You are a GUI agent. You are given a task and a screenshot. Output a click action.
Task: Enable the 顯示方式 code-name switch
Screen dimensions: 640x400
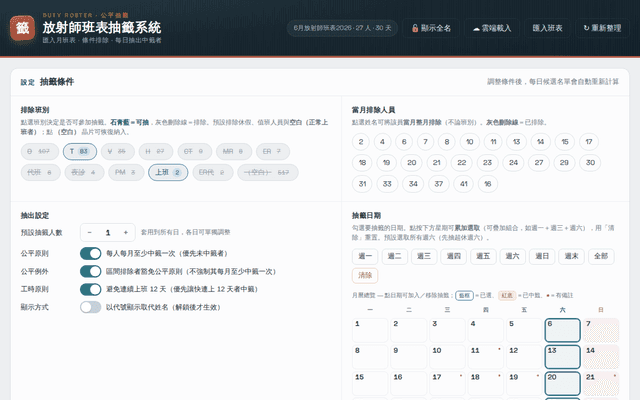(x=91, y=307)
